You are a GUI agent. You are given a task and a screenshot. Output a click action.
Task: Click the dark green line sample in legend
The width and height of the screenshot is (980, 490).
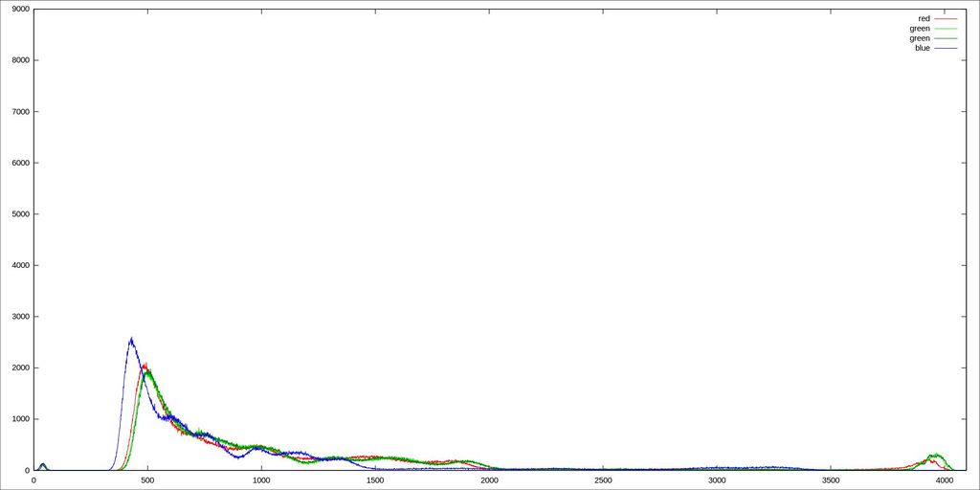[946, 38]
